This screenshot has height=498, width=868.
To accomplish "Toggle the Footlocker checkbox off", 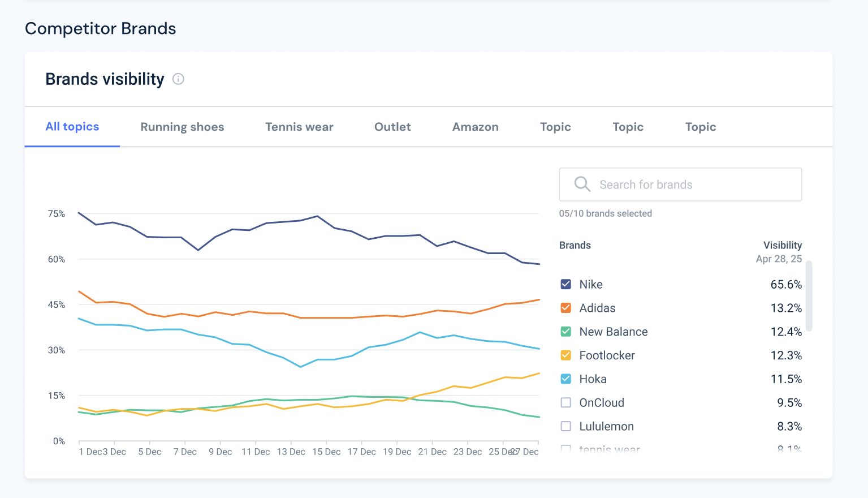I will 565,355.
